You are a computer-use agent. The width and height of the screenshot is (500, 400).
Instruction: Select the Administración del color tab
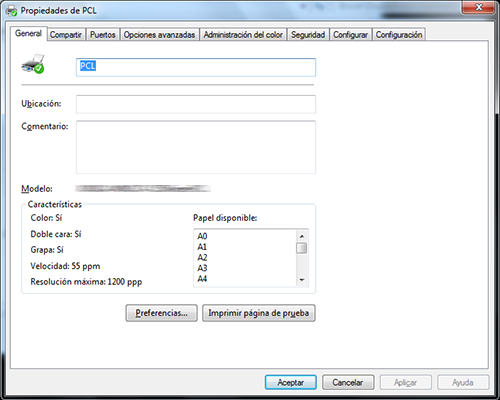click(x=243, y=35)
